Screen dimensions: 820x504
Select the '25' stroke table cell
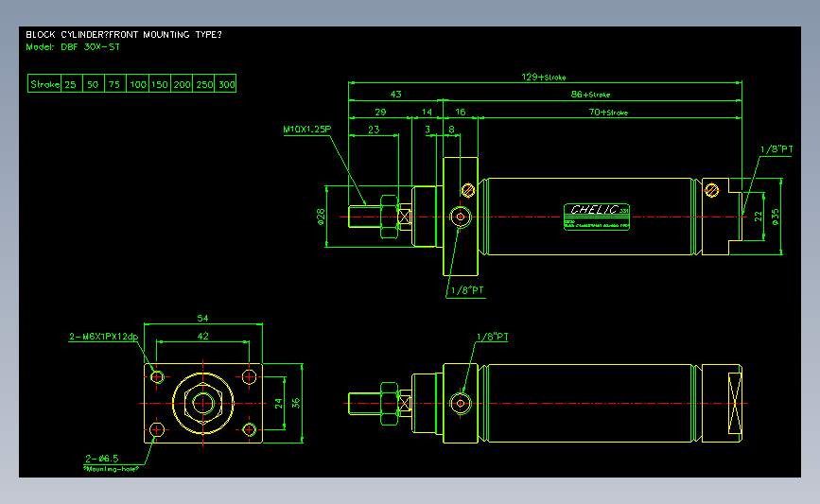tap(71, 84)
